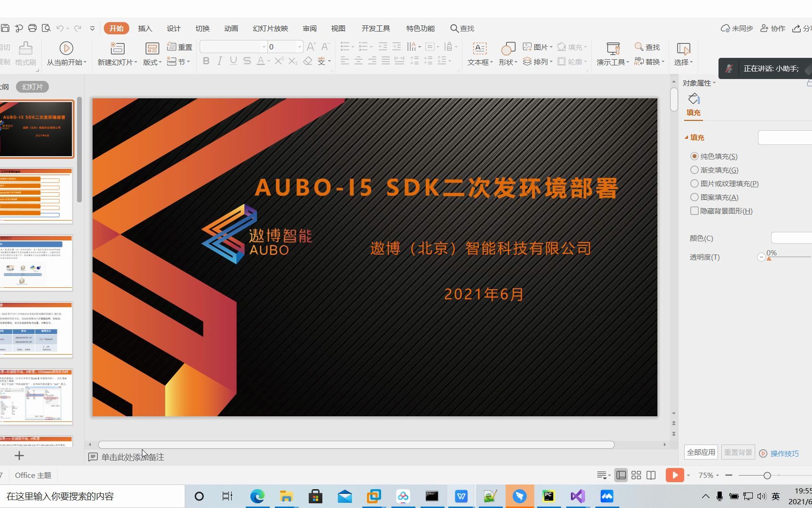Select Pattern fill radio button
This screenshot has width=812, height=508.
click(x=695, y=197)
